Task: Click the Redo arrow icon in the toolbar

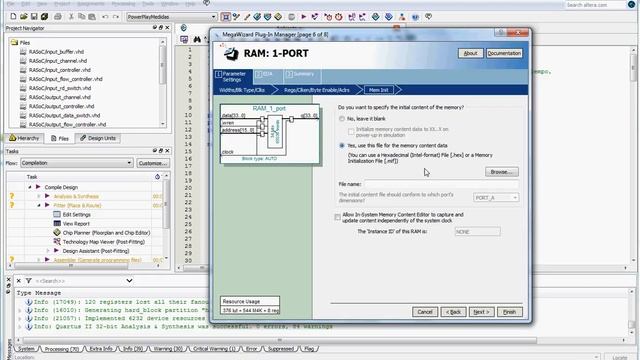Action: (x=116, y=17)
